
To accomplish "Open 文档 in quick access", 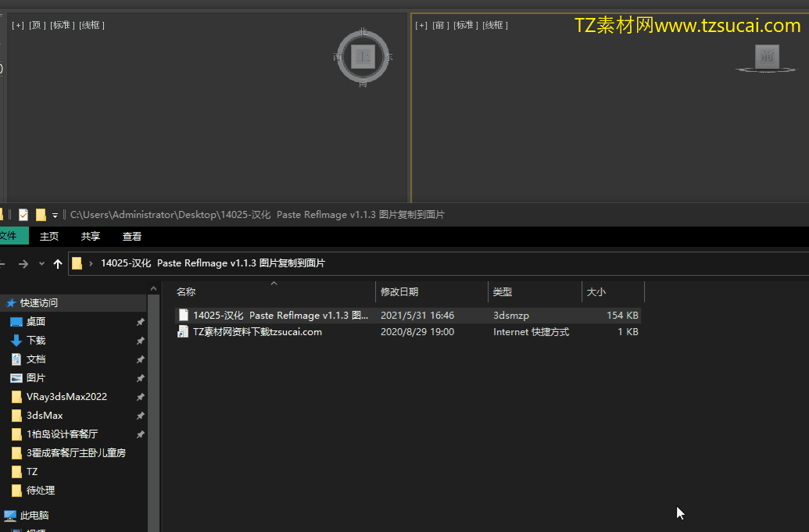I will coord(36,359).
